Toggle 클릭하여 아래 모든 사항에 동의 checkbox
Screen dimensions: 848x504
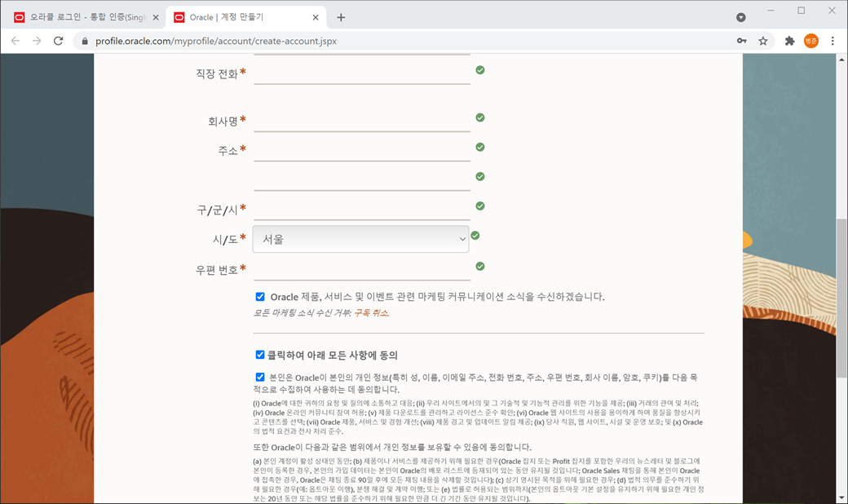click(260, 355)
